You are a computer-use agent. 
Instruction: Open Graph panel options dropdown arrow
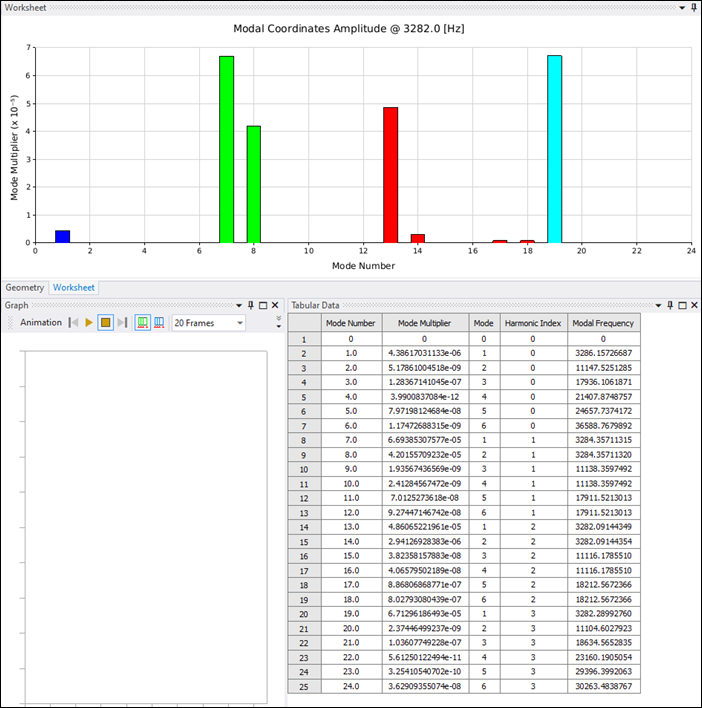tap(239, 306)
